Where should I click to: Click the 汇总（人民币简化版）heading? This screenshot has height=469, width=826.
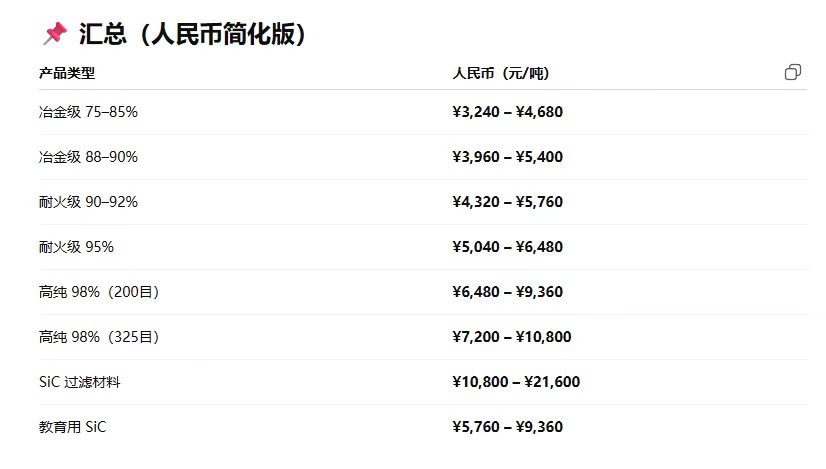click(x=192, y=34)
